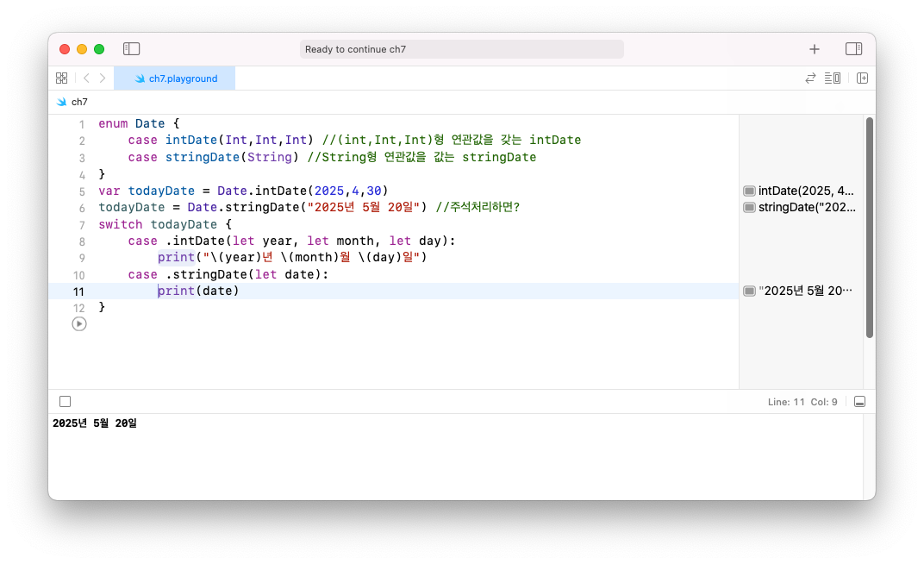
Task: Go back in editor history
Action: point(86,78)
